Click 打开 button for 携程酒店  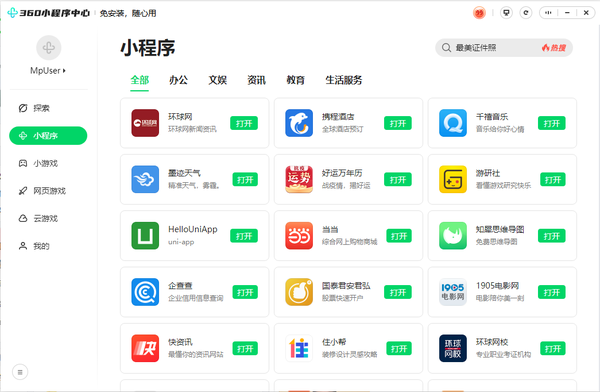pyautogui.click(x=398, y=123)
